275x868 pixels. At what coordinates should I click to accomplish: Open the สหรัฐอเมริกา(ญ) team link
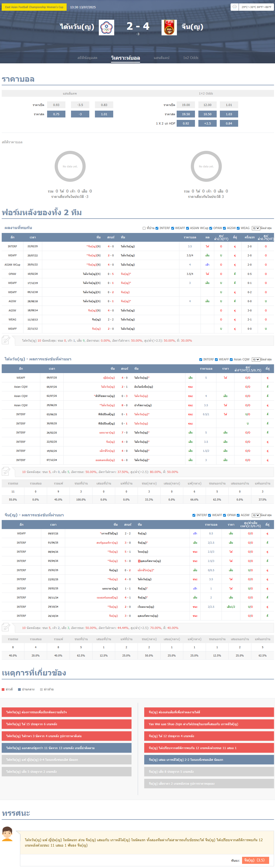[107, 543]
